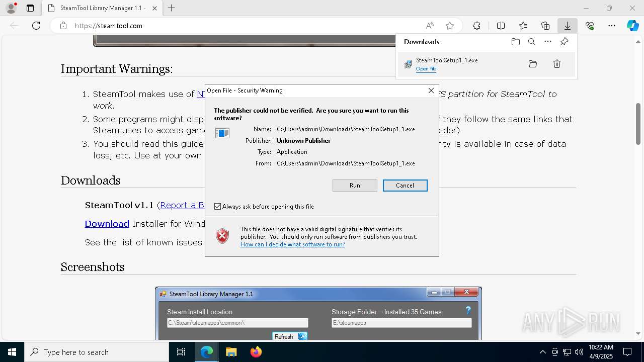Launch the Copilot sidebar icon

click(633, 26)
